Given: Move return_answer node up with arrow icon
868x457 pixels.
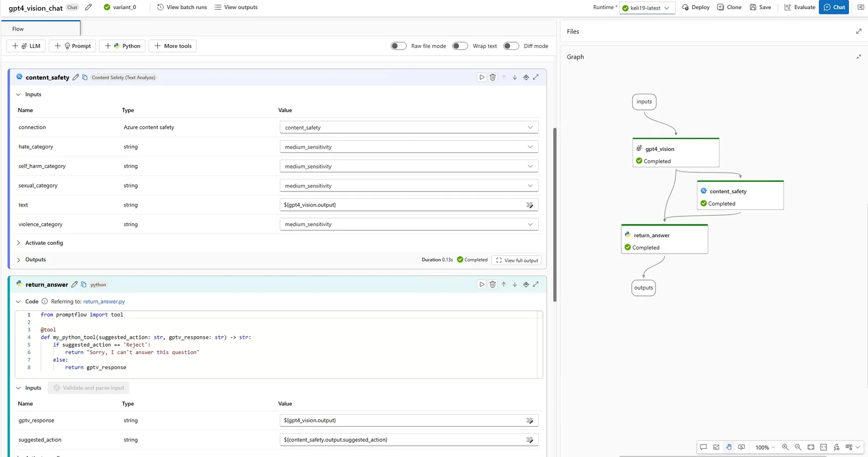Looking at the screenshot, I should (503, 285).
